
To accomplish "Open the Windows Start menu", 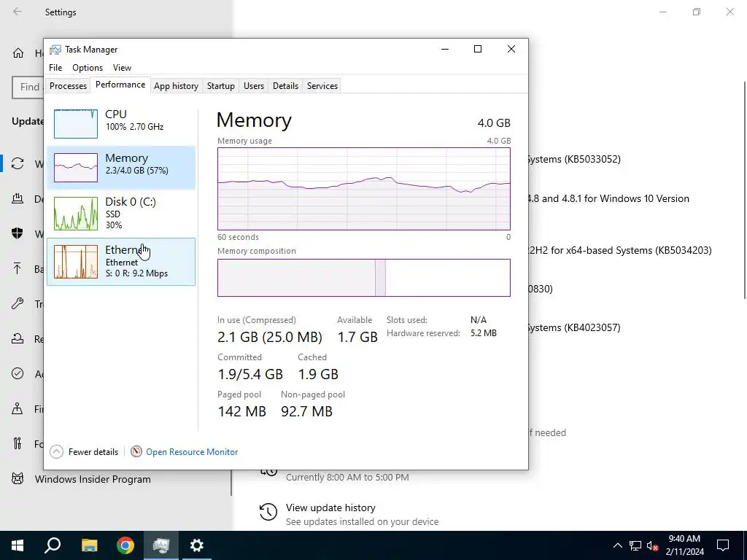I will pyautogui.click(x=18, y=545).
